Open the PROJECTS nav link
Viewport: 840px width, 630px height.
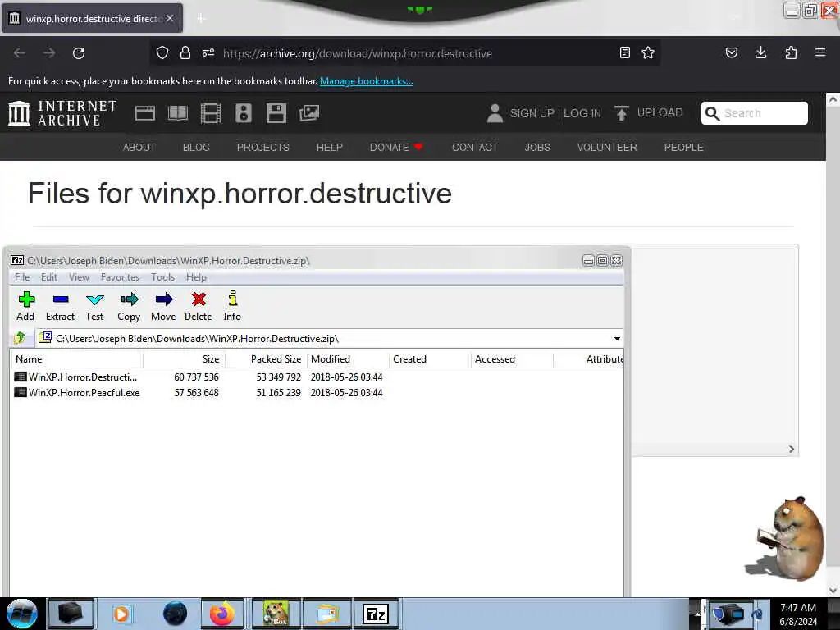point(263,148)
